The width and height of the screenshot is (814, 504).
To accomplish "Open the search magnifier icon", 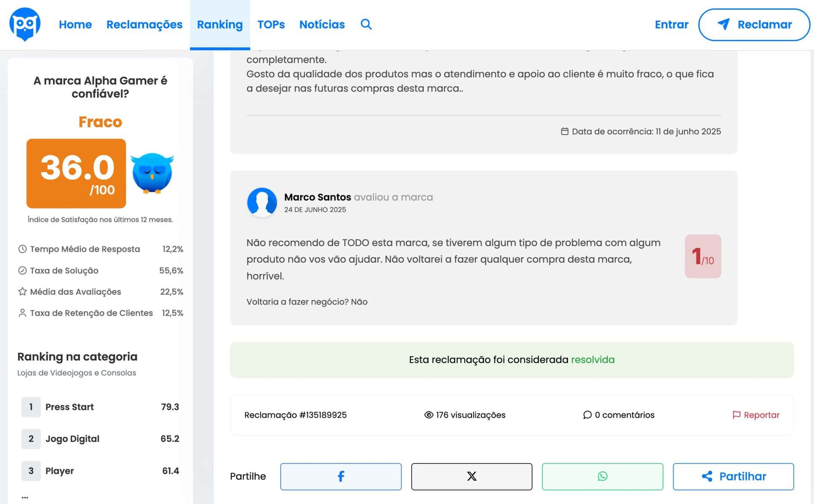I will click(x=366, y=24).
